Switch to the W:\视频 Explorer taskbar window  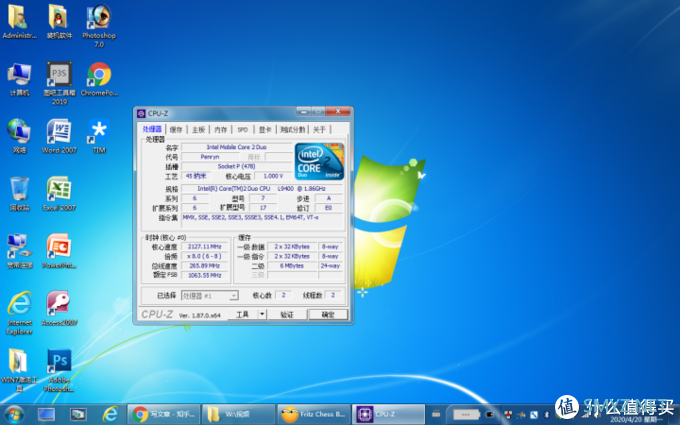pos(239,415)
